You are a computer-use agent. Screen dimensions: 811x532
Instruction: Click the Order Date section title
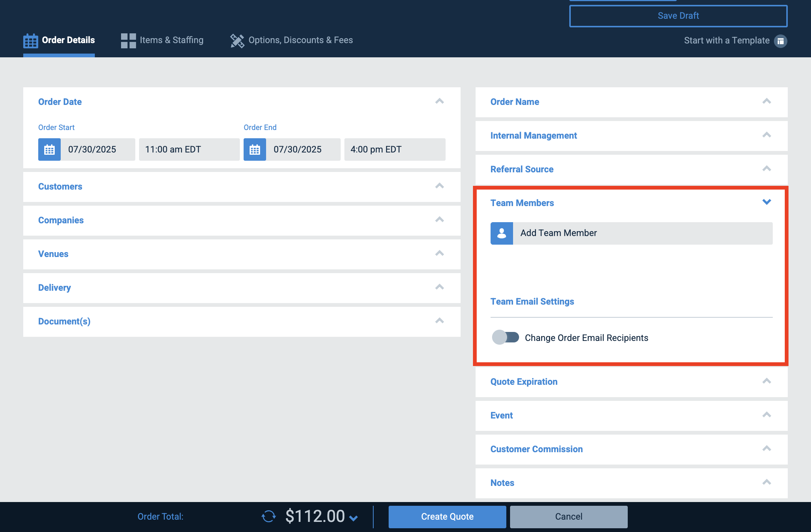pos(60,102)
